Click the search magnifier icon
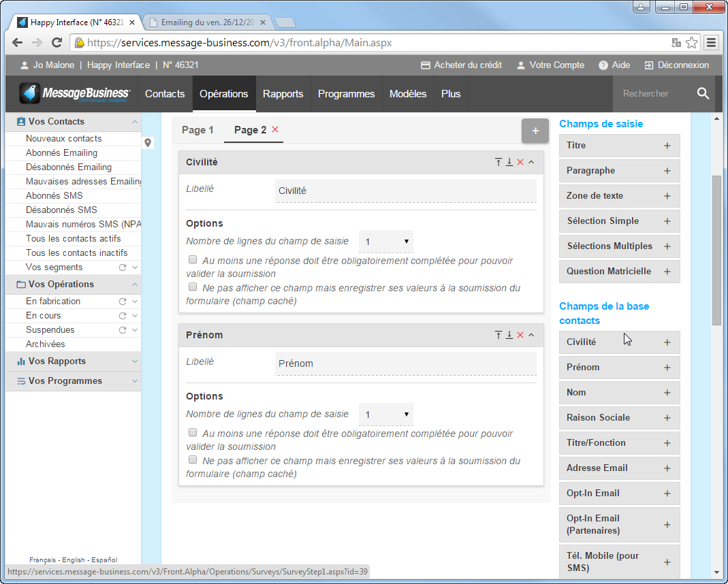This screenshot has width=728, height=584. [x=703, y=94]
